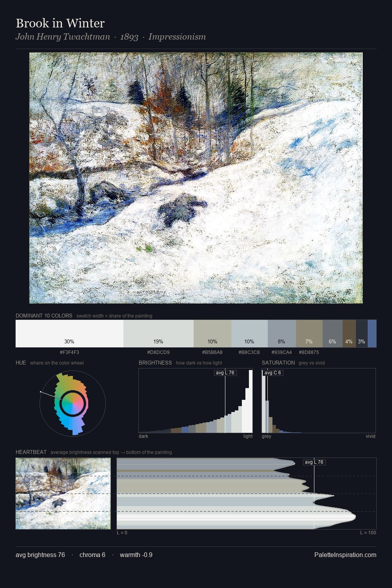Screen dimensions: 392x588
Task: Open the main Brook in Winter painting image
Action: tap(196, 178)
